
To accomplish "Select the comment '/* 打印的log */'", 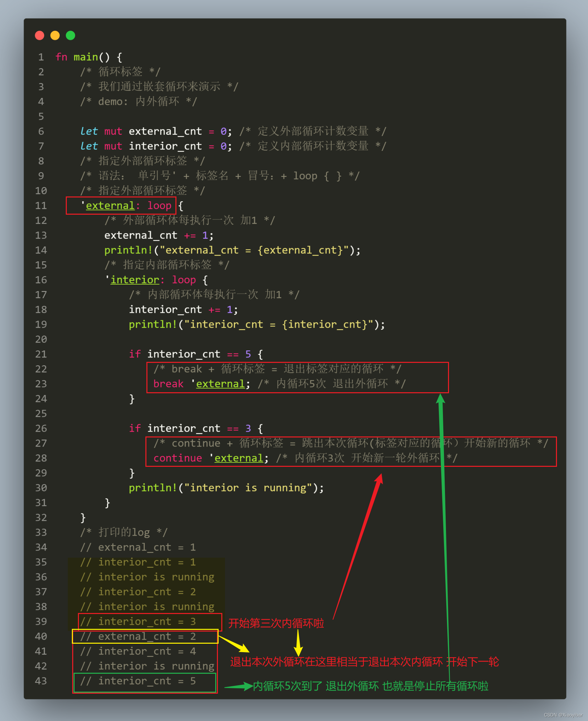I will (x=123, y=532).
